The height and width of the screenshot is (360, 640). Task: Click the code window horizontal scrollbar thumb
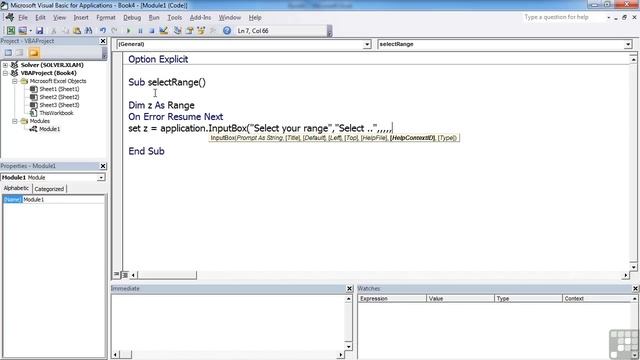pyautogui.click(x=167, y=275)
